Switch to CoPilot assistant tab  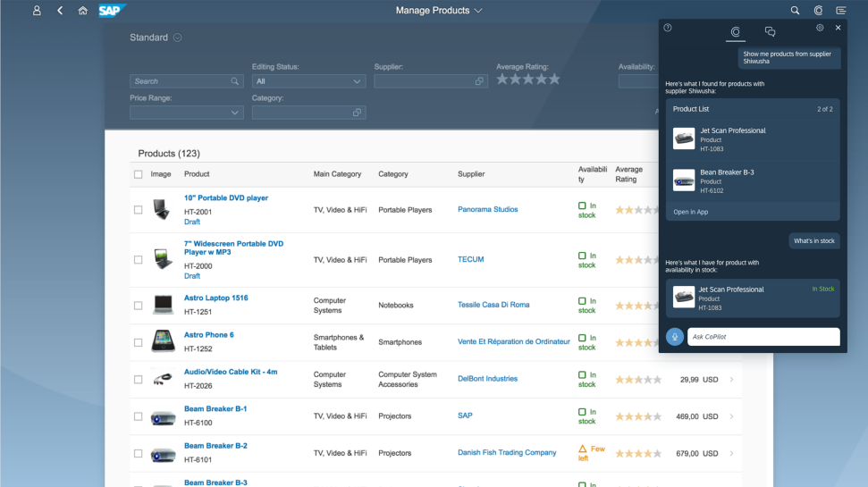pos(735,32)
